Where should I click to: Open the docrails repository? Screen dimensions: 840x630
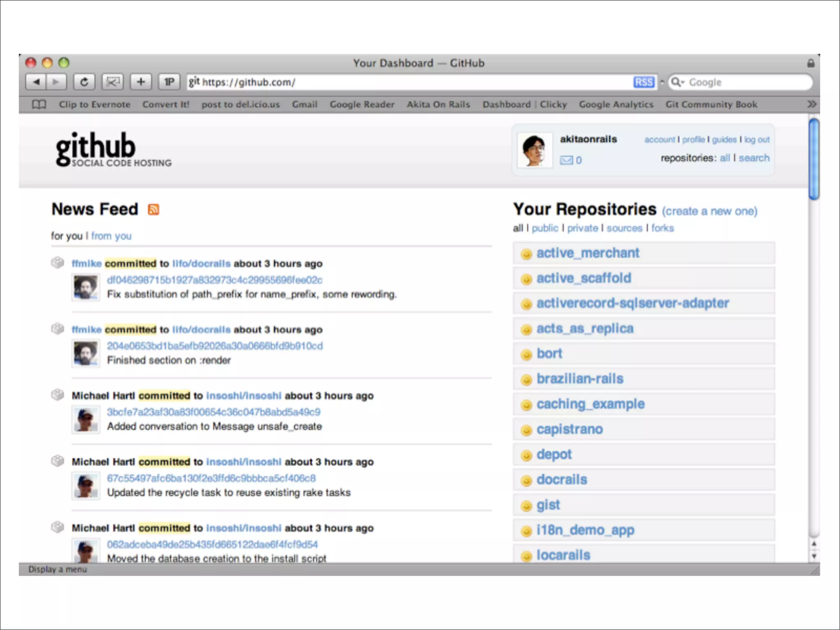(562, 480)
